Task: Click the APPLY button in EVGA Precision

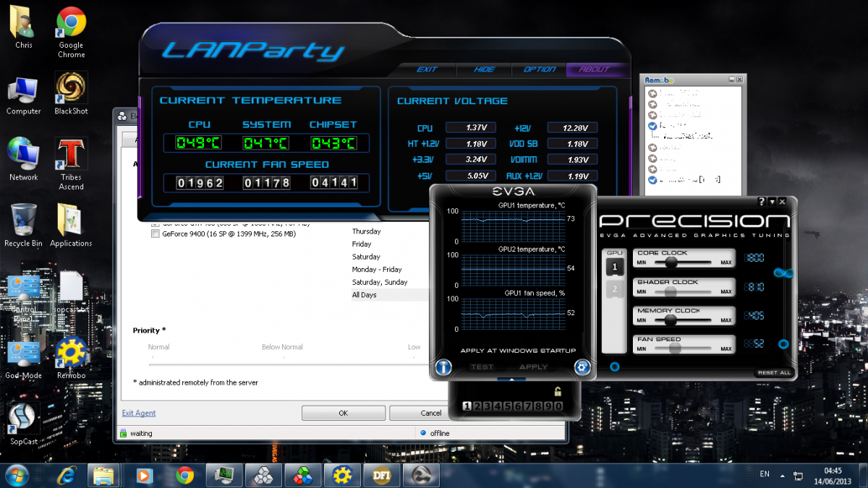Action: point(534,367)
